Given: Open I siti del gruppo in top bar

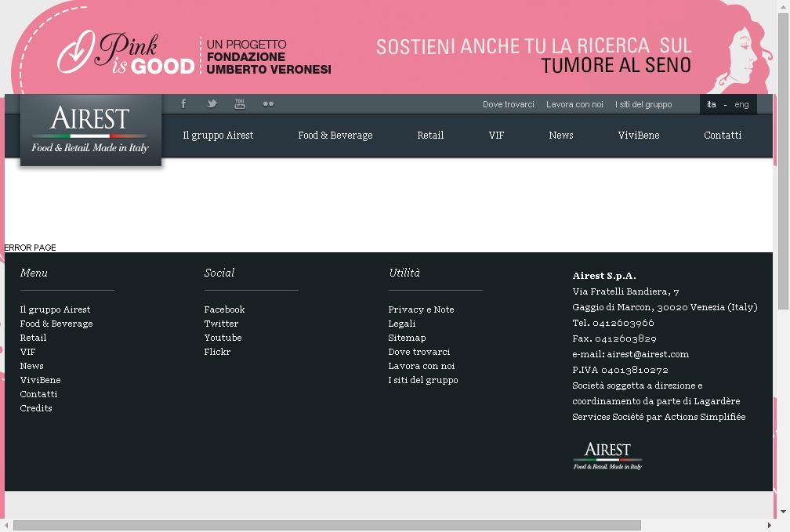Looking at the screenshot, I should [643, 104].
